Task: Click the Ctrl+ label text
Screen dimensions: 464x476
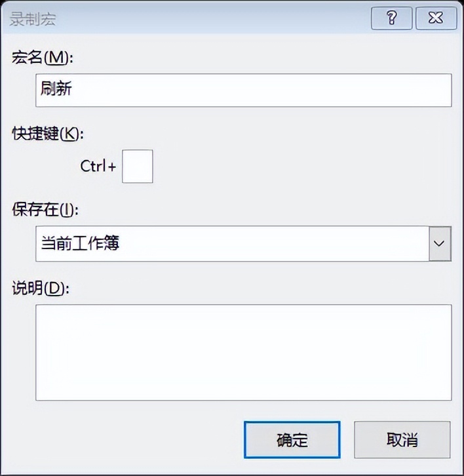Action: (98, 166)
